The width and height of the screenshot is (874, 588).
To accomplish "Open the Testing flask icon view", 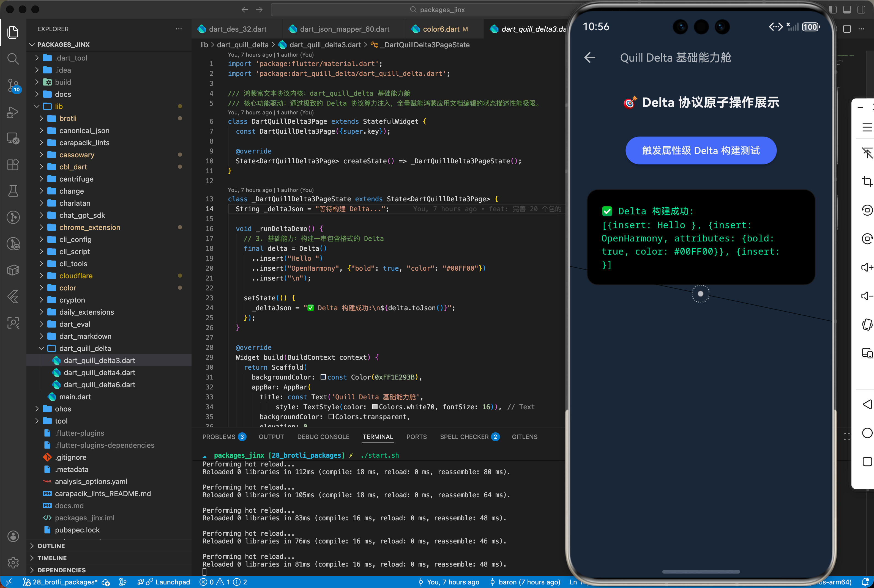I will (13, 191).
